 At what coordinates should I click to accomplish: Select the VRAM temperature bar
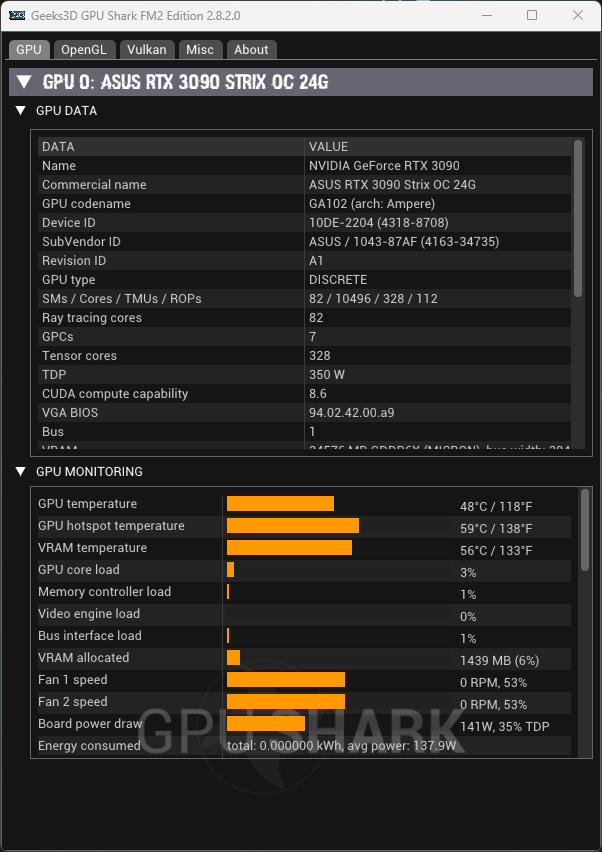pos(289,548)
